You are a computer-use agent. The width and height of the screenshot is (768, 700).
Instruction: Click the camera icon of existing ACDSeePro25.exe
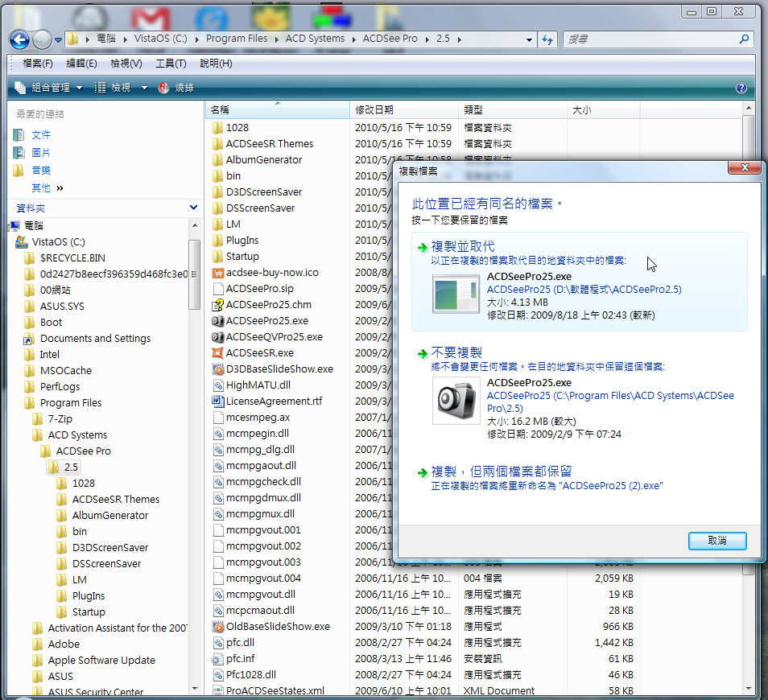point(456,401)
